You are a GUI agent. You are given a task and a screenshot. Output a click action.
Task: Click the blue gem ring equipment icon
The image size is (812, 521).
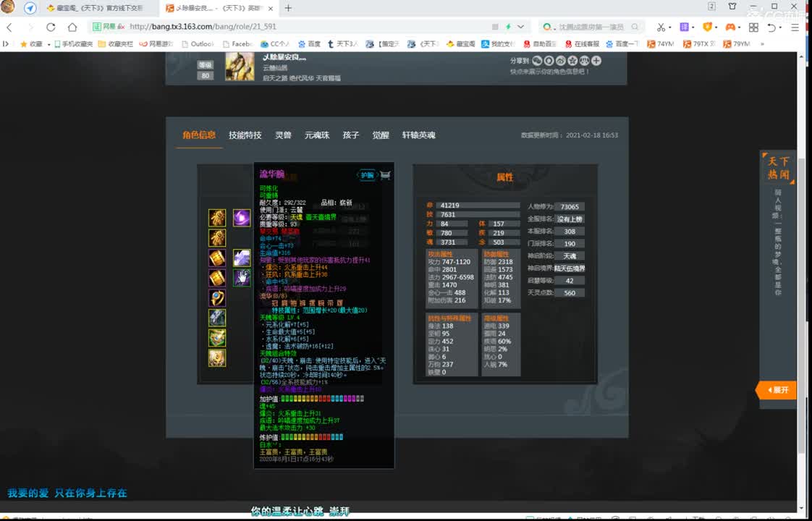(x=217, y=298)
